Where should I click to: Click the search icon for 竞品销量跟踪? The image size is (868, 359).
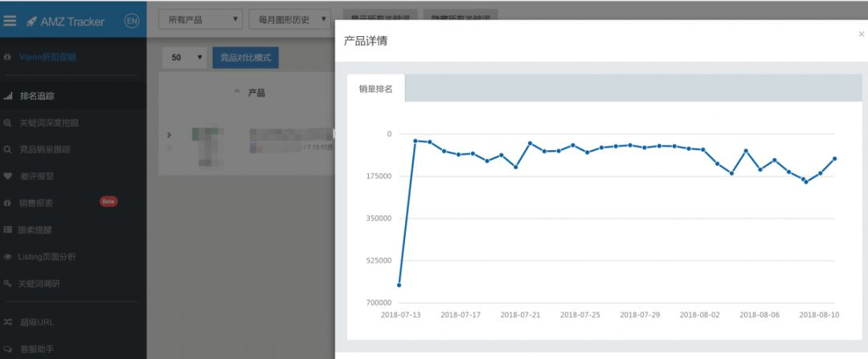7,149
